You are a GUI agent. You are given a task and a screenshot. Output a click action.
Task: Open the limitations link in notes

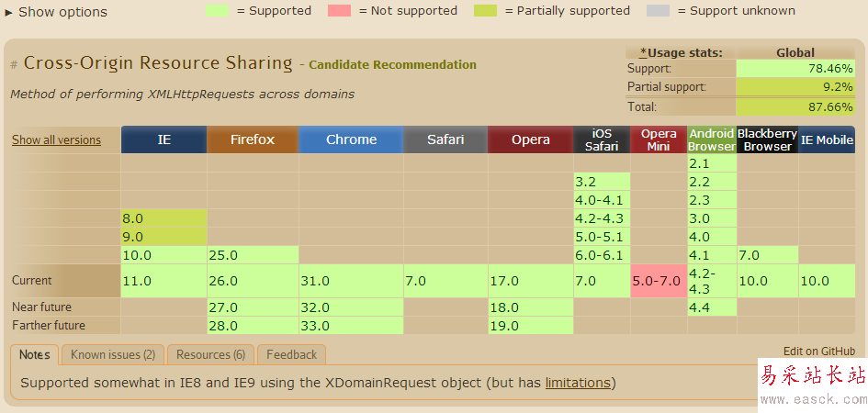[x=578, y=383]
